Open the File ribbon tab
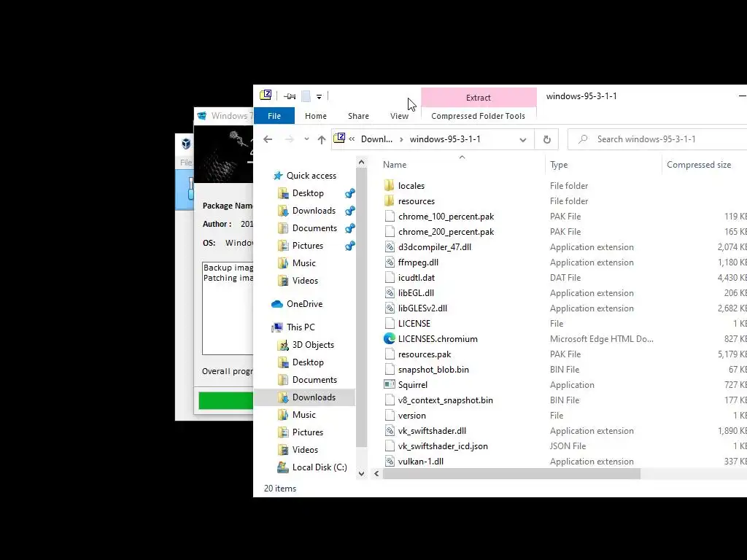Viewport: 747px width, 560px height. click(x=274, y=116)
